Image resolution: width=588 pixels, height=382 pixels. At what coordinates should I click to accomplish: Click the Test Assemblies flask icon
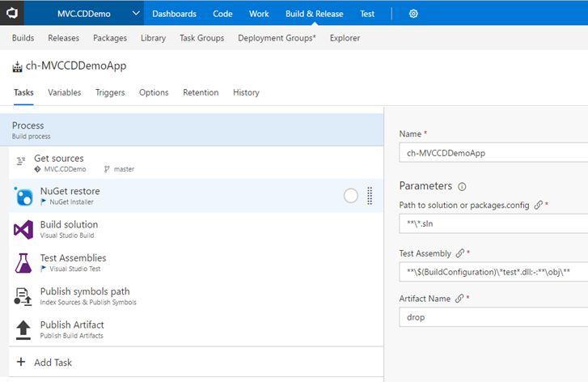23,263
